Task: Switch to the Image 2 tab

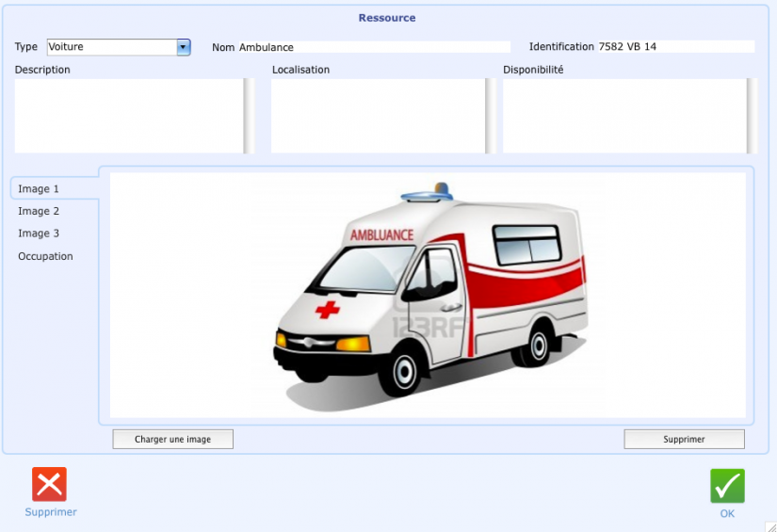Action: (x=39, y=211)
